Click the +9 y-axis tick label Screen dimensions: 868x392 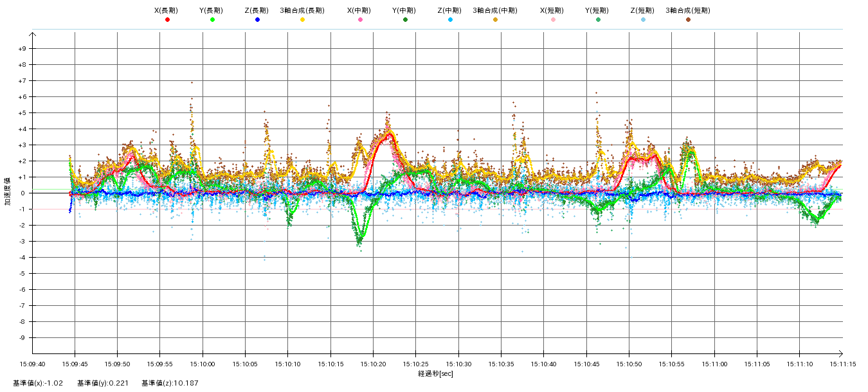[22, 49]
